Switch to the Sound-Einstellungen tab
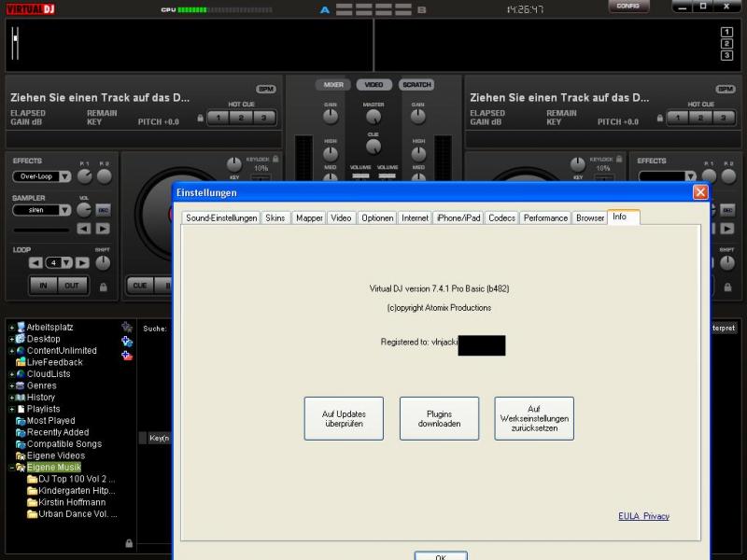The height and width of the screenshot is (560, 747). tap(221, 217)
